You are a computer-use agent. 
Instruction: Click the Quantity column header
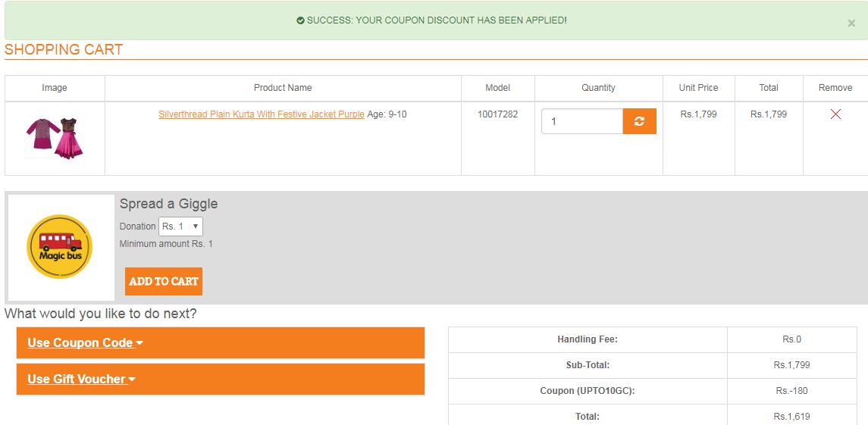(598, 88)
